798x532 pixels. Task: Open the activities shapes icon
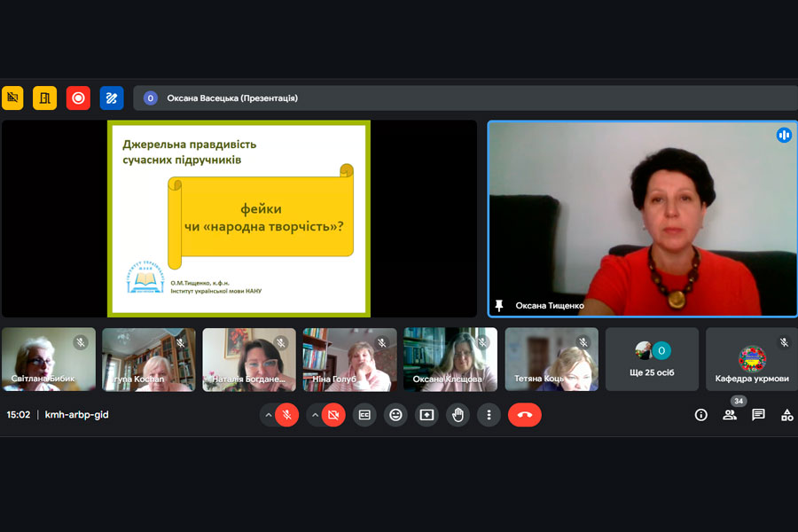point(786,416)
